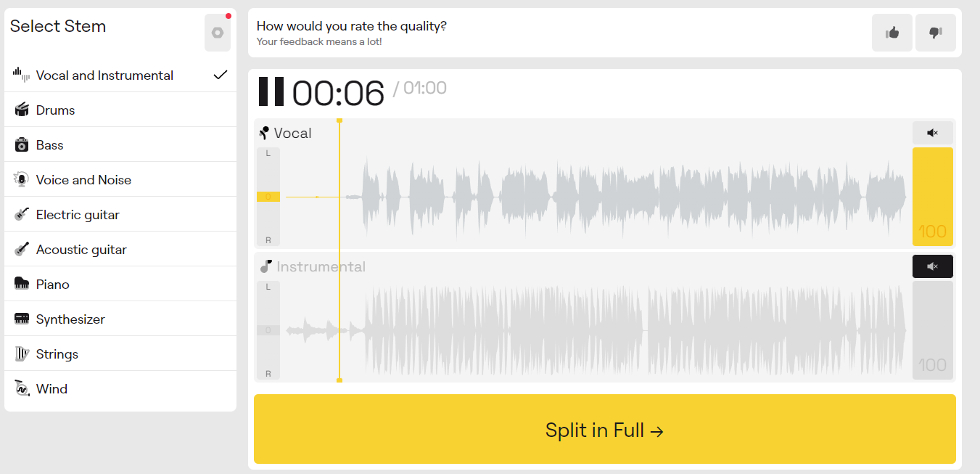Click the Split in Full button
The width and height of the screenshot is (980, 474).
click(x=604, y=430)
